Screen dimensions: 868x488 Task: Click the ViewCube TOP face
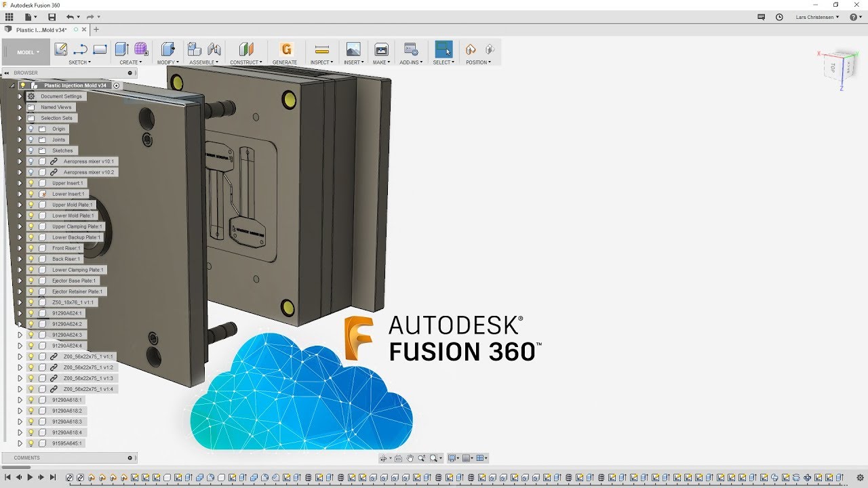832,67
